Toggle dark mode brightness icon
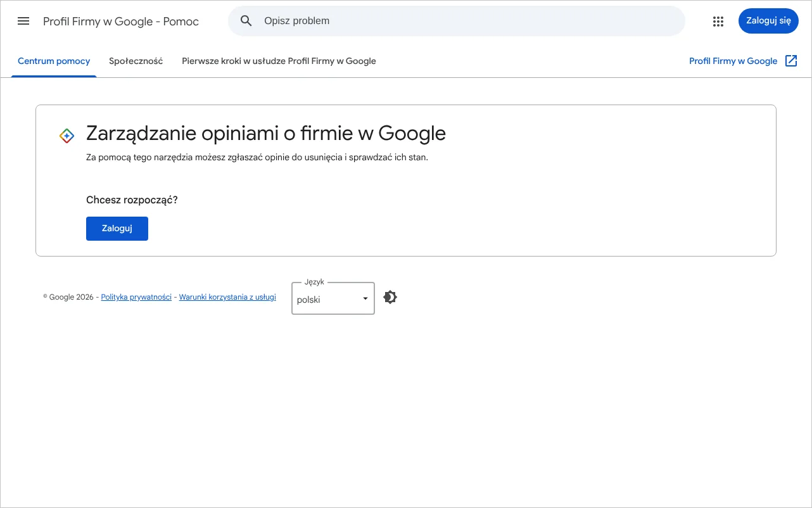Screen dimensions: 812x508 (390, 297)
